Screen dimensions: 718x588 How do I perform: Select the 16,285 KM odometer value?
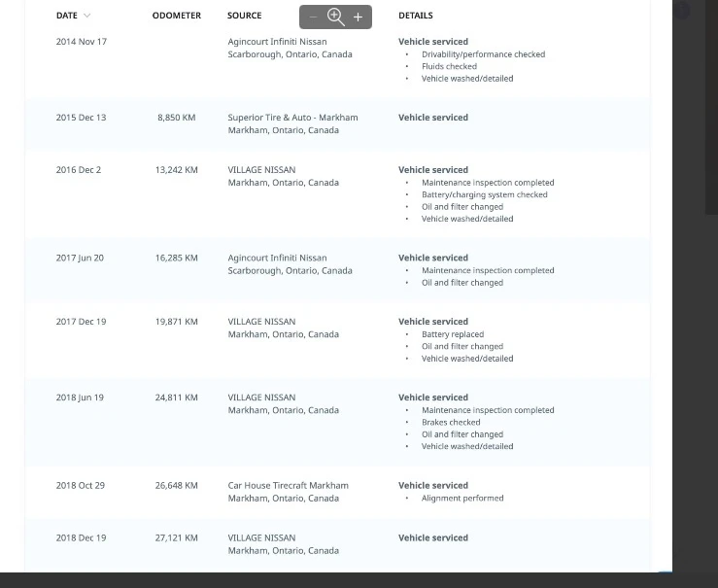pos(176,259)
